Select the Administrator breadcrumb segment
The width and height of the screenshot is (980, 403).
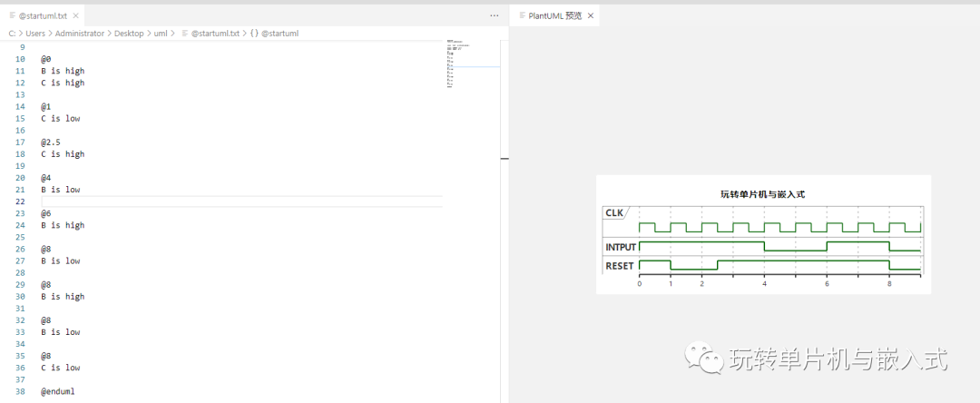coord(79,34)
